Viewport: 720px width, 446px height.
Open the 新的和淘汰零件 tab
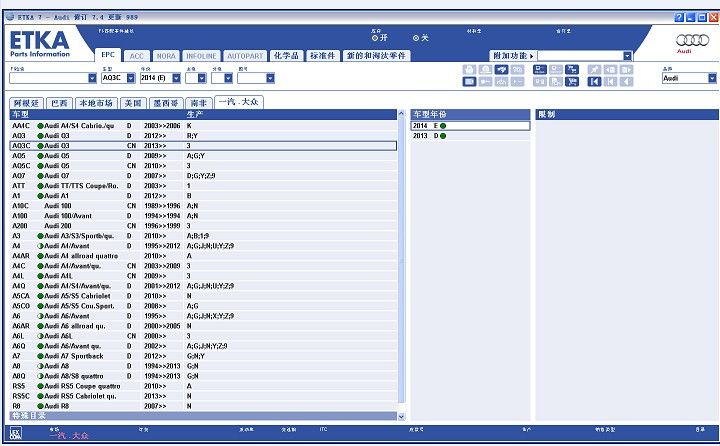(376, 56)
